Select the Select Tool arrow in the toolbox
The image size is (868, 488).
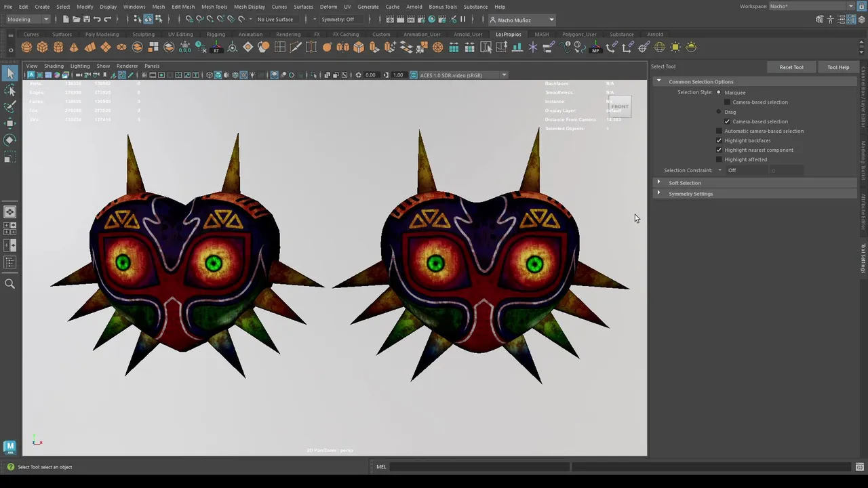(x=9, y=73)
